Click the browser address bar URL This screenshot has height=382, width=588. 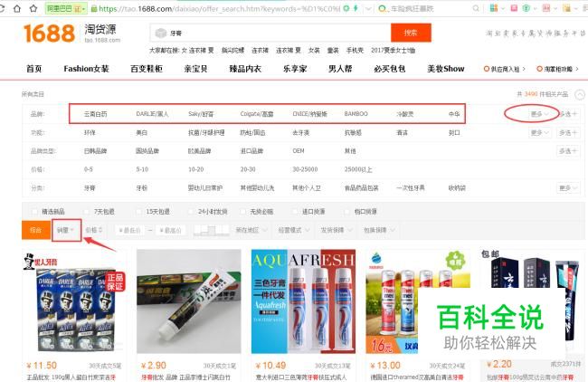coord(220,9)
